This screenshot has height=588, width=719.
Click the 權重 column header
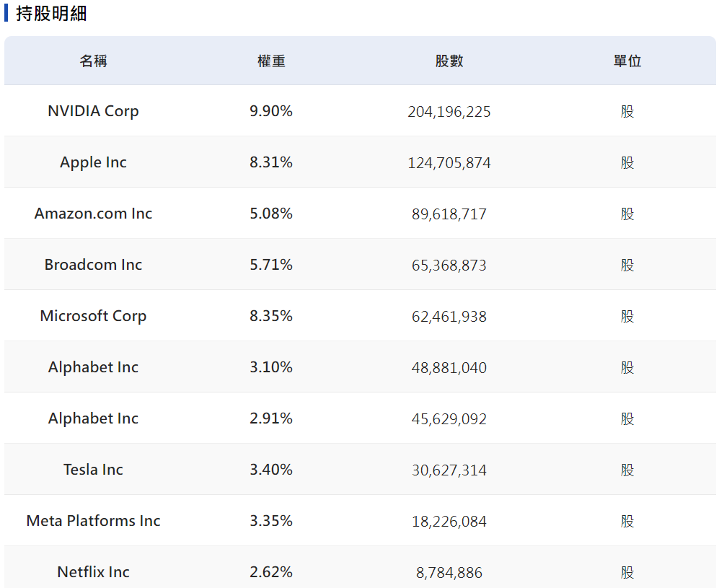[271, 61]
